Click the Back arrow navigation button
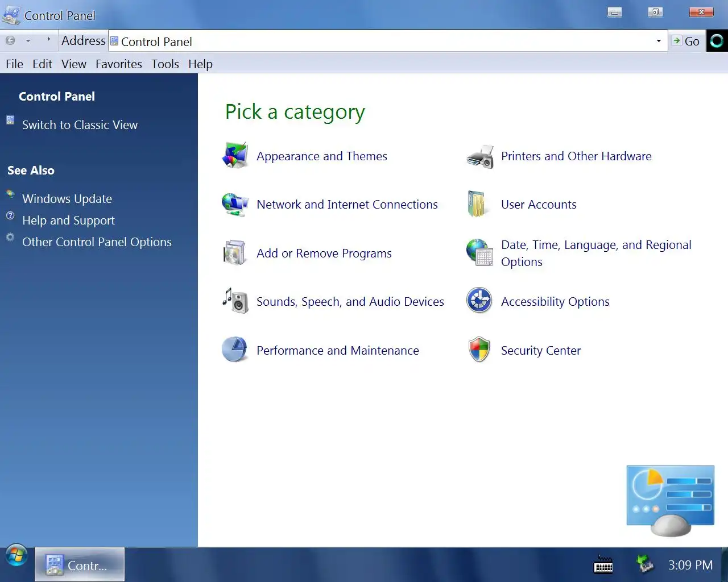 (x=10, y=41)
